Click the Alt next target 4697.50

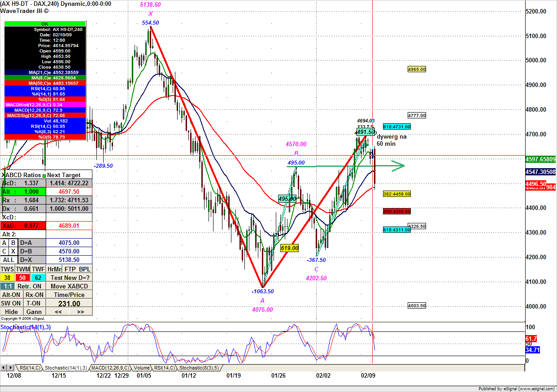(x=69, y=192)
